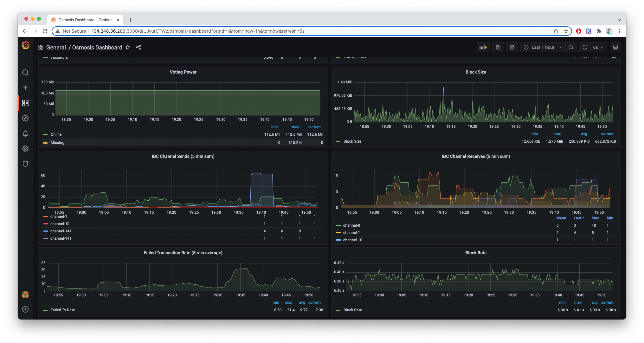Sort the legend by the Mean column header

click(561, 218)
